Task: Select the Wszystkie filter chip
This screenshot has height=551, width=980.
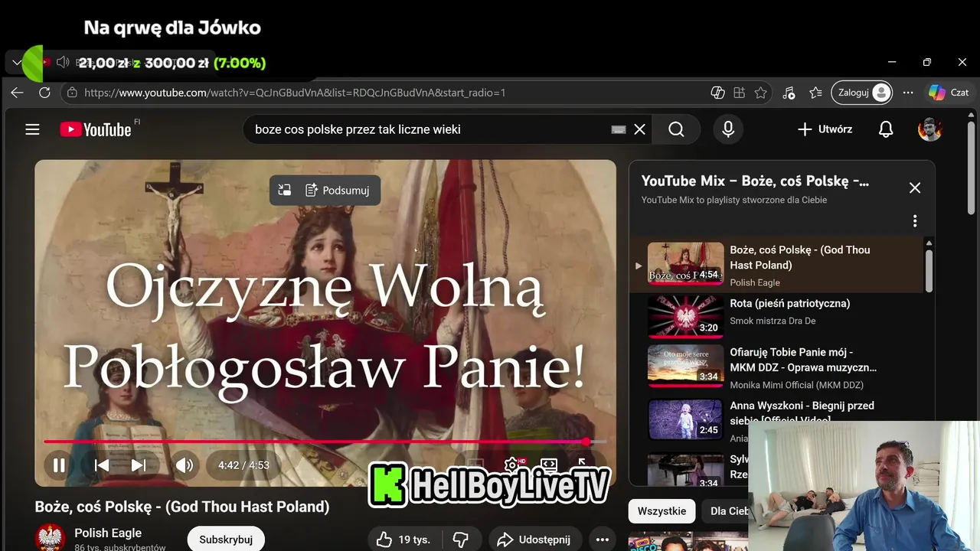Action: 661,510
